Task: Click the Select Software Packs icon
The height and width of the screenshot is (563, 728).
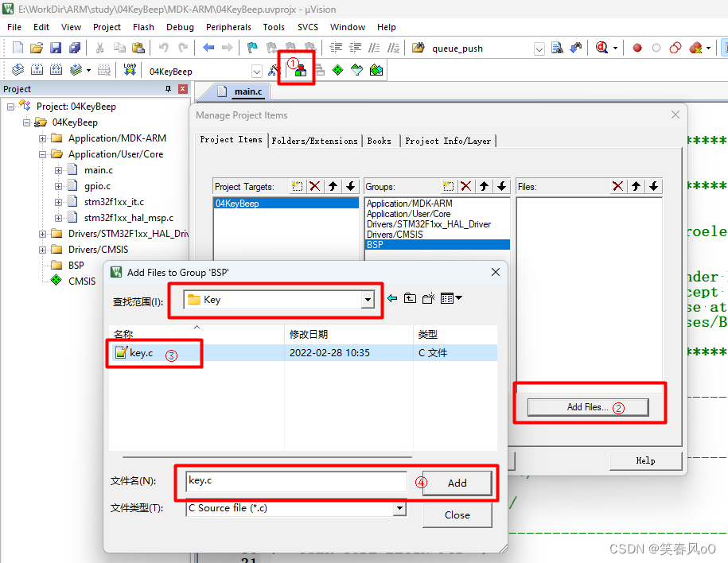Action: [356, 71]
